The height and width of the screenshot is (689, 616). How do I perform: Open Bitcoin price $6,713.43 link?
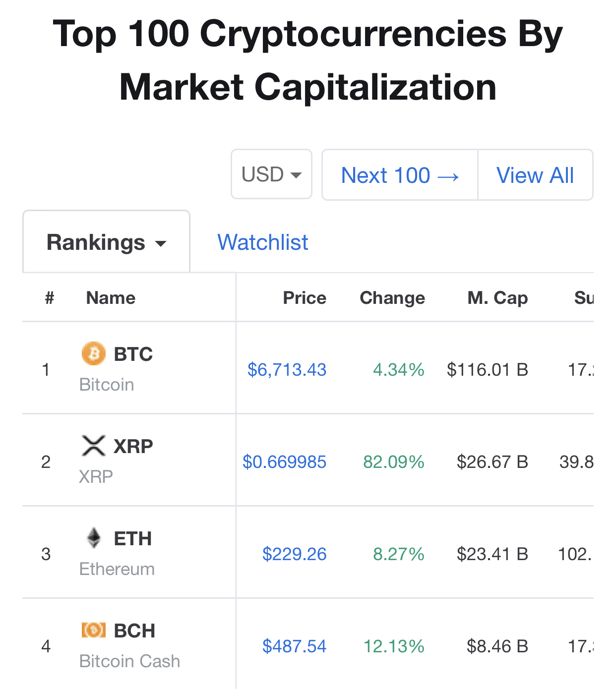(287, 370)
